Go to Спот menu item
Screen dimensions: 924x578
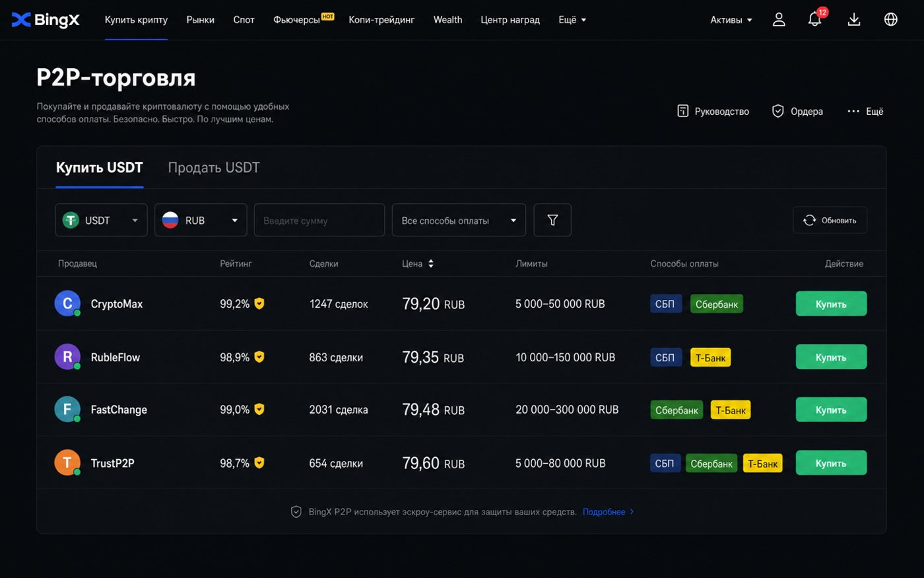pyautogui.click(x=244, y=20)
